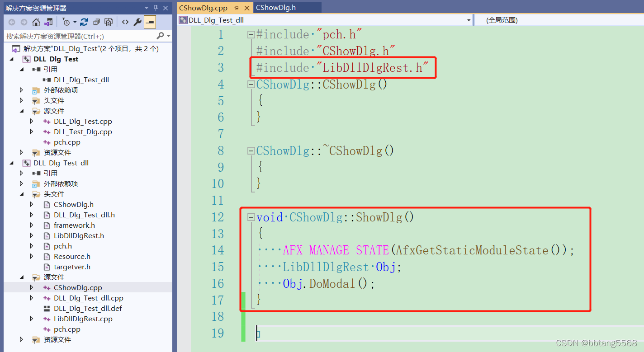The image size is (644, 352).
Task: Click the forward arrow in Solution Explorer toolbar
Action: [x=24, y=22]
